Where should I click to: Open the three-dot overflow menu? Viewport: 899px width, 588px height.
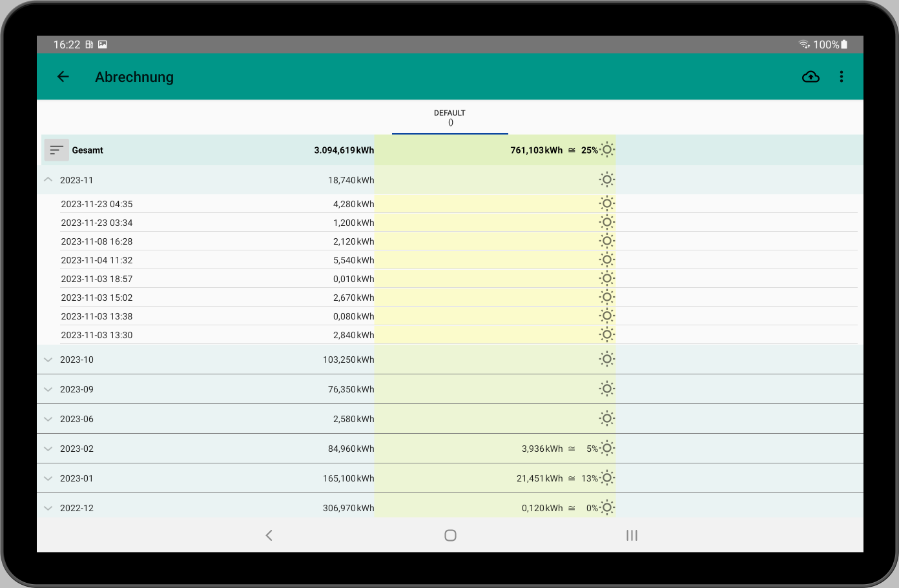pyautogui.click(x=842, y=77)
